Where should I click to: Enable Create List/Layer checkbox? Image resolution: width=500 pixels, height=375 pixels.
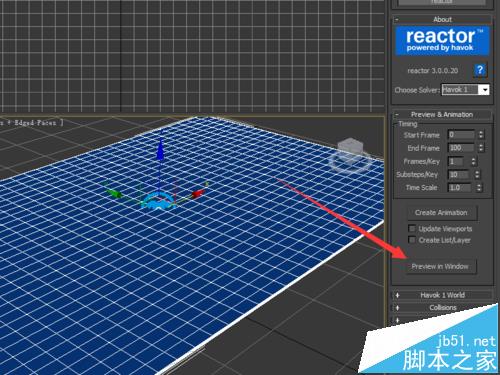[412, 240]
